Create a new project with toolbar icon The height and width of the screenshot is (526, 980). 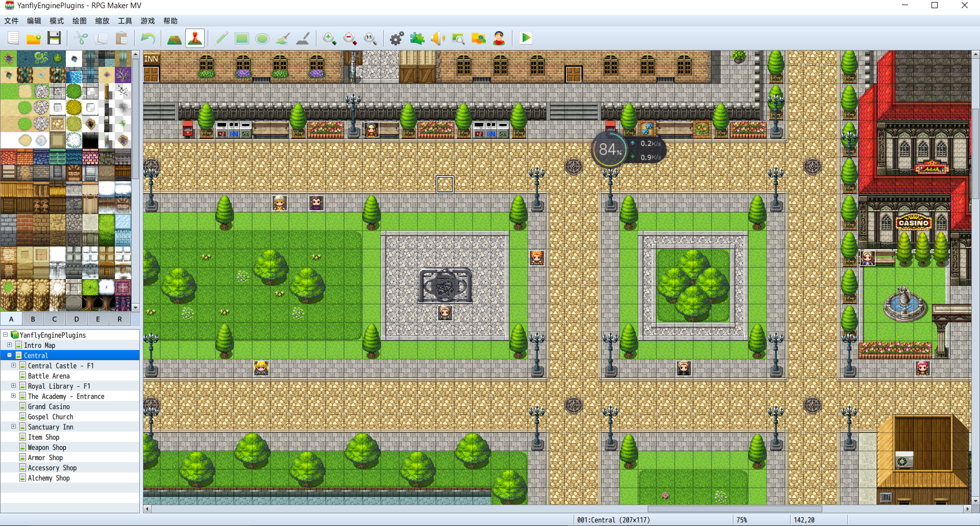tap(13, 38)
